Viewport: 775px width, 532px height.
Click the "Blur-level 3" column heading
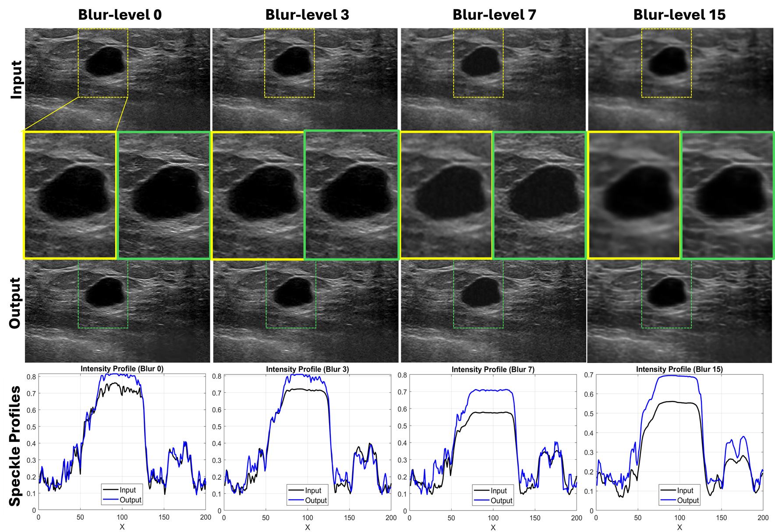pyautogui.click(x=307, y=14)
